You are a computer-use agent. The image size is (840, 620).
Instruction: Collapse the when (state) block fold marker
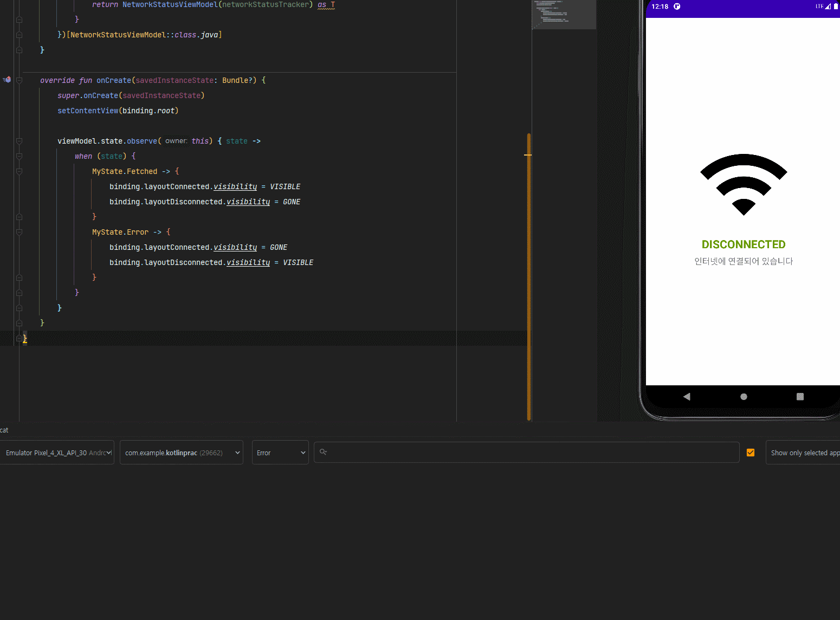pos(19,156)
